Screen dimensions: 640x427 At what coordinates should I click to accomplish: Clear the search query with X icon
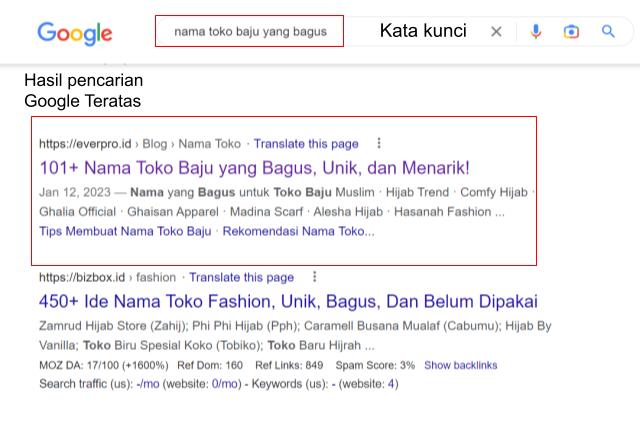[x=496, y=31]
